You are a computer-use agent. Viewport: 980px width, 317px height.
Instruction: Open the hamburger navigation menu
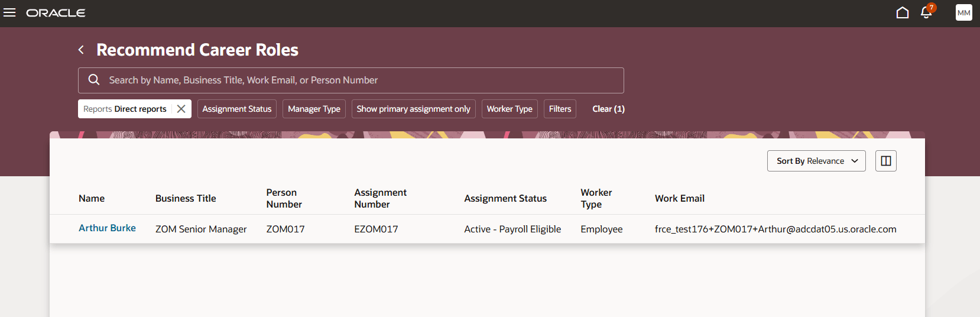point(9,12)
